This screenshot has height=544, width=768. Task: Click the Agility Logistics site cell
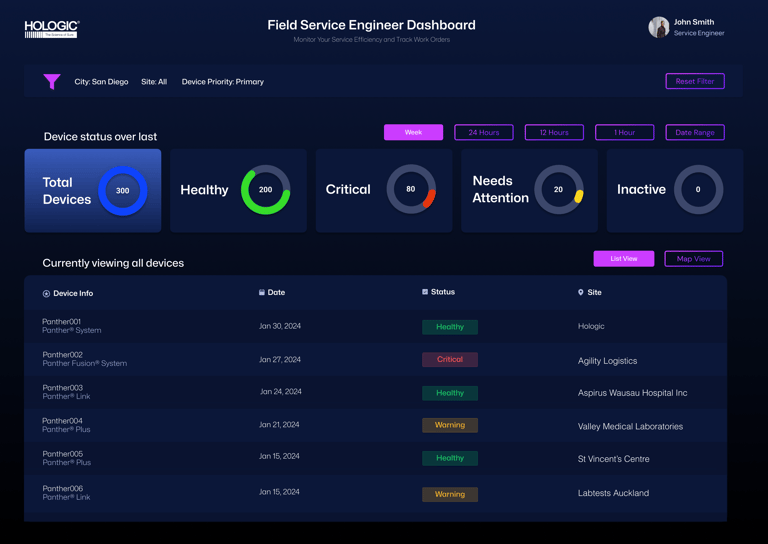coord(607,361)
